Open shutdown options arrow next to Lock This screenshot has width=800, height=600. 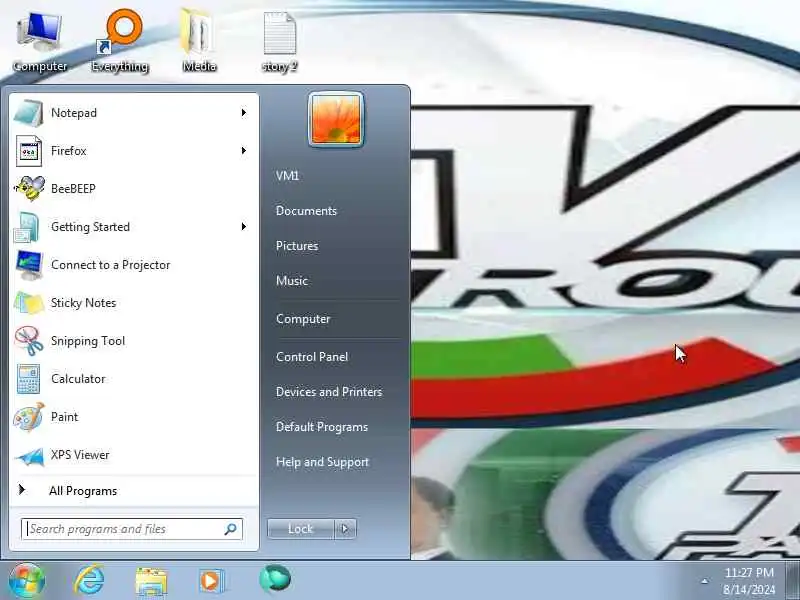[x=345, y=529]
